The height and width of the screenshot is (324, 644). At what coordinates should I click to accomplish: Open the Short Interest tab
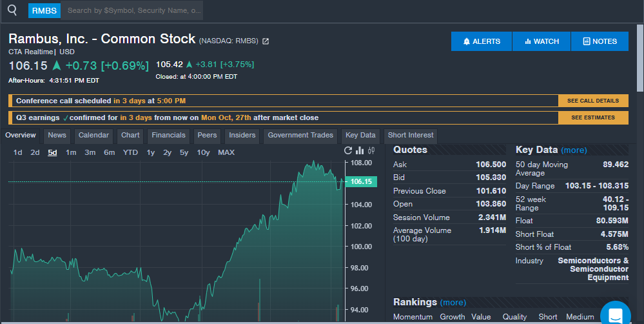411,136
